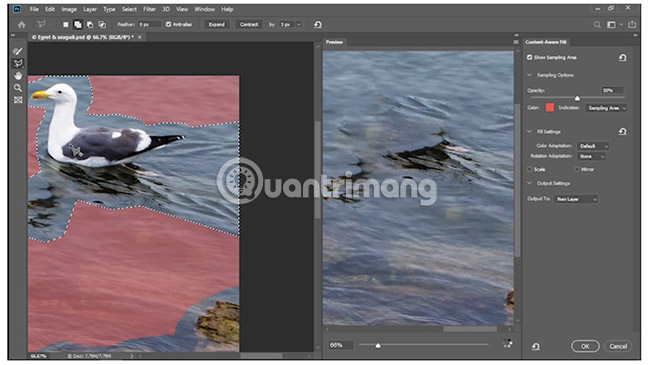This screenshot has width=650, height=365.
Task: Enable the Scale checkbox
Action: tap(529, 169)
